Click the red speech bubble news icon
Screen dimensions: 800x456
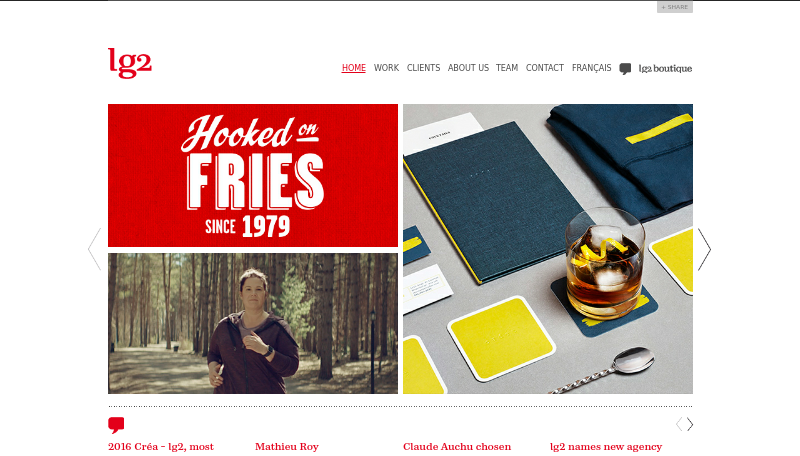coord(116,425)
